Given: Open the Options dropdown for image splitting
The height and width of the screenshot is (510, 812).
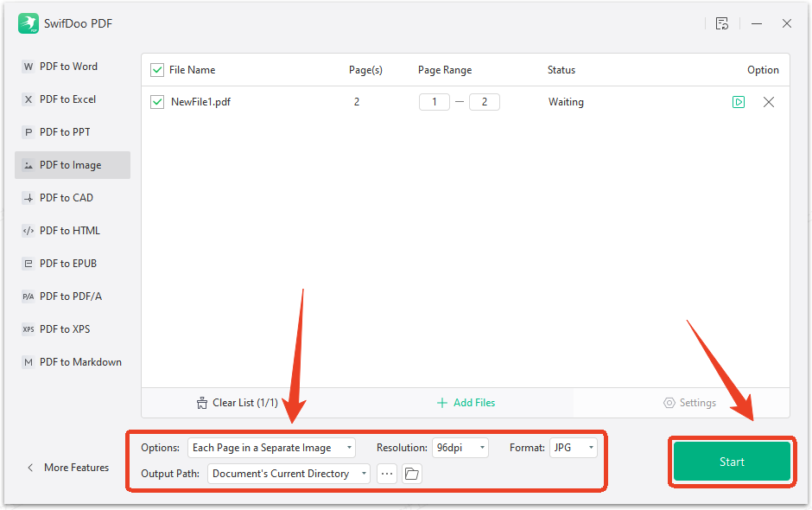Looking at the screenshot, I should 271,448.
